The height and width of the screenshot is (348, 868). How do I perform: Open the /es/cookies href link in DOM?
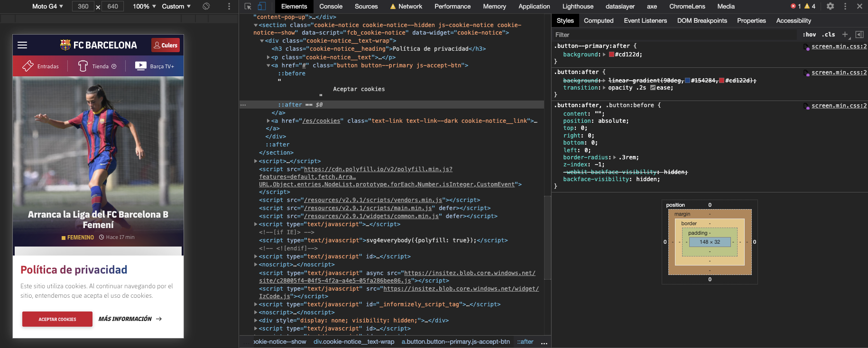(322, 121)
